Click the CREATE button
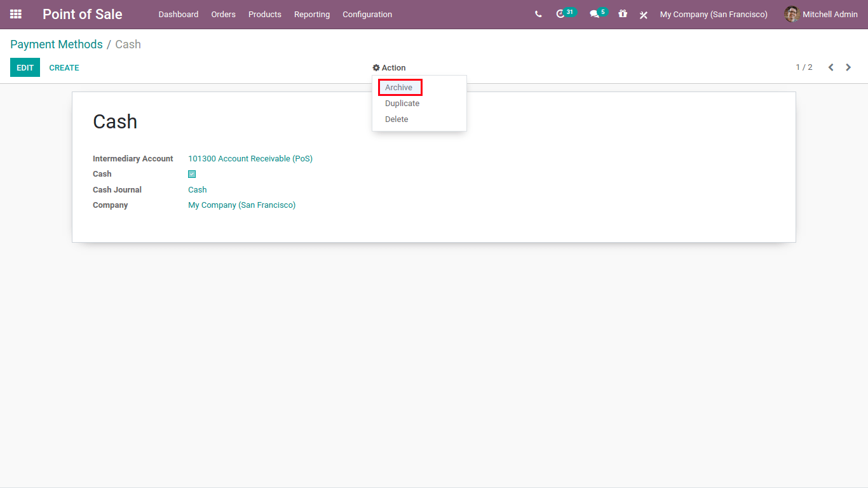Image resolution: width=868 pixels, height=488 pixels. click(x=64, y=67)
